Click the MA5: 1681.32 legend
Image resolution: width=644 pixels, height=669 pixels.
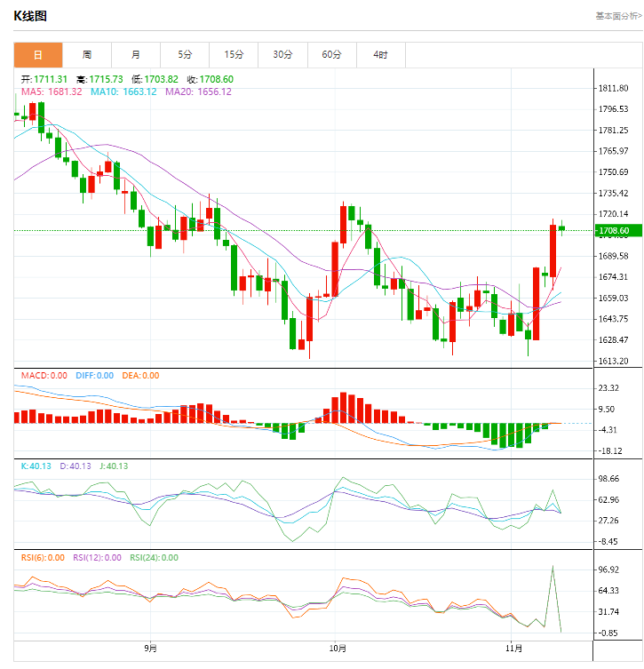click(x=52, y=92)
